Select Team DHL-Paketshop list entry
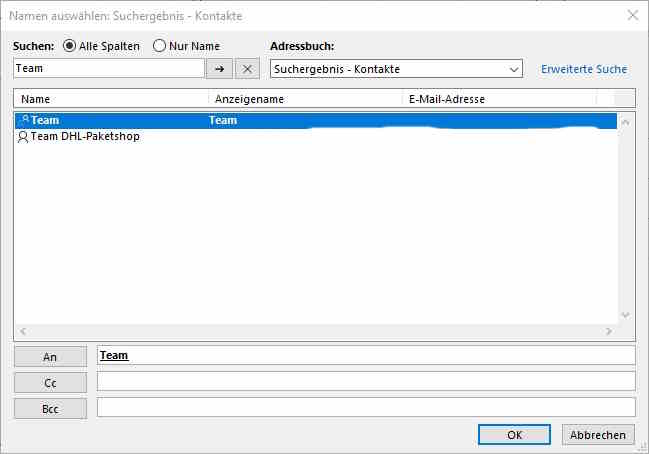The height and width of the screenshot is (454, 649). coord(85,137)
